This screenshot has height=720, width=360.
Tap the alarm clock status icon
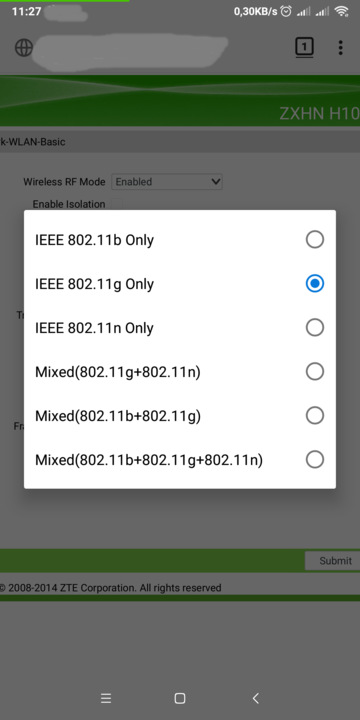286,11
